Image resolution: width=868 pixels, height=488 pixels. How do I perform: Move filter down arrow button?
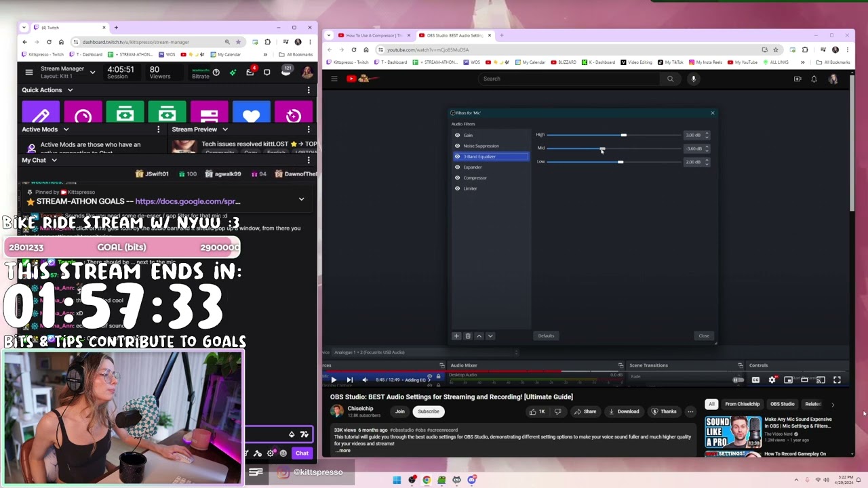pyautogui.click(x=490, y=336)
